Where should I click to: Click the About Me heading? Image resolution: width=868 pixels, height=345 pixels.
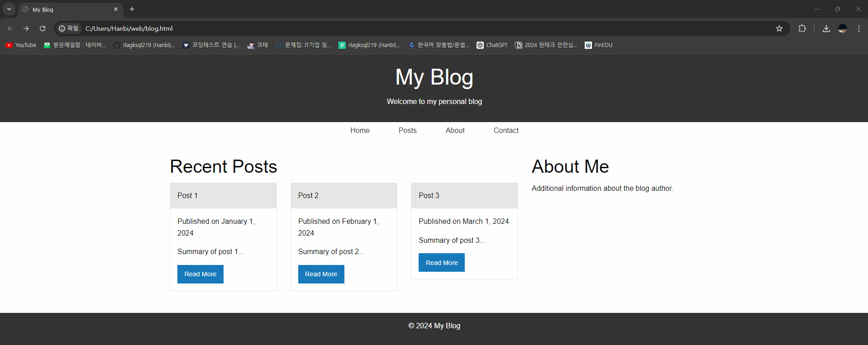[x=570, y=166]
